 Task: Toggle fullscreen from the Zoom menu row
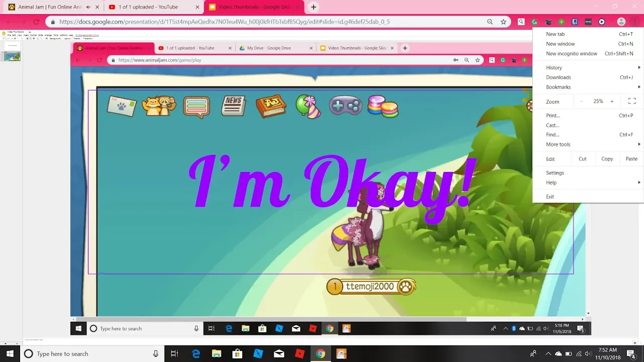(x=632, y=101)
